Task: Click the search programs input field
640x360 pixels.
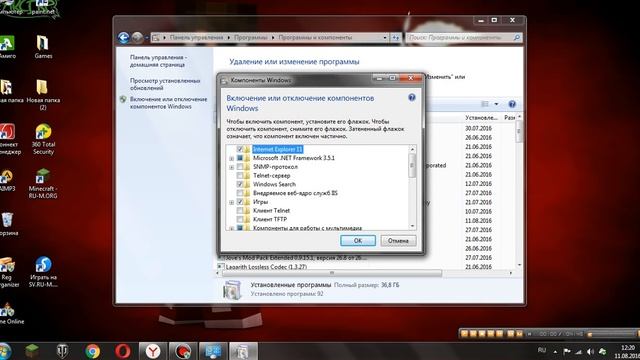Action: coord(459,38)
